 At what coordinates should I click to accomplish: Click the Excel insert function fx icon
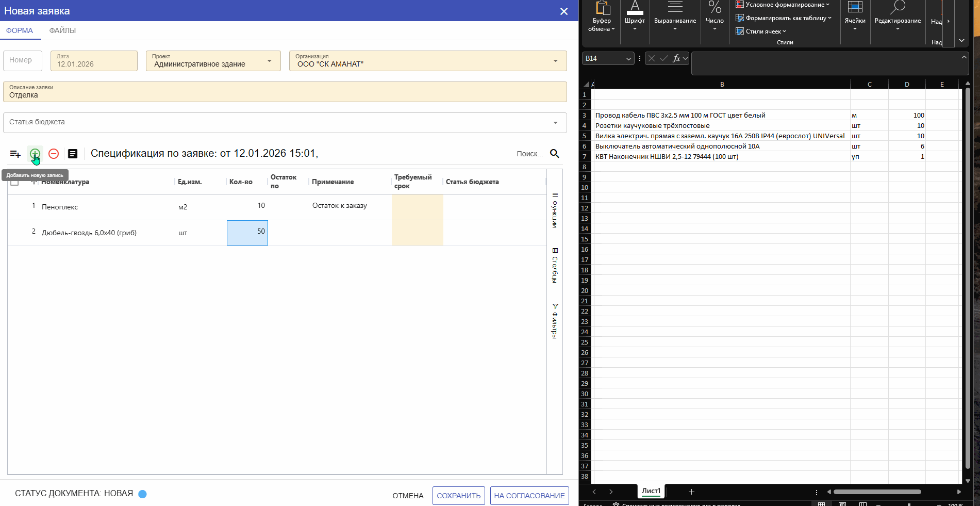[676, 58]
